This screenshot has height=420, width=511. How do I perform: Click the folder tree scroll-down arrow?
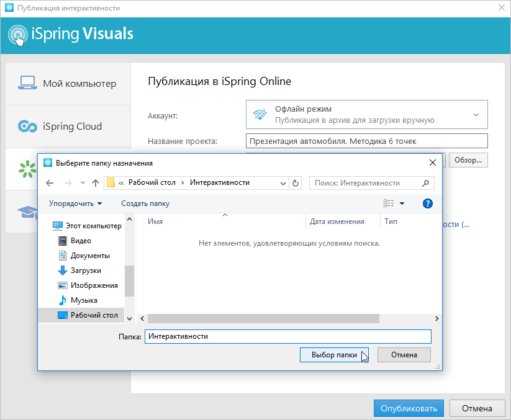click(x=129, y=319)
